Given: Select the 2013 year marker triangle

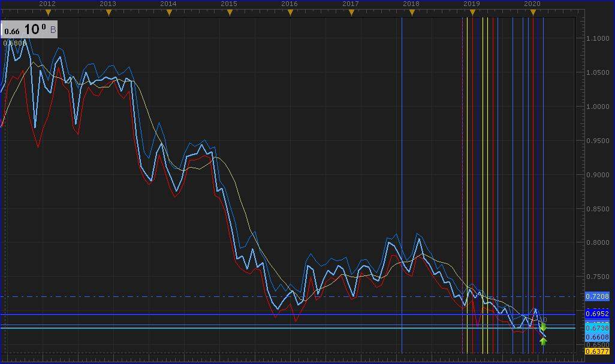Looking at the screenshot, I should click(108, 12).
